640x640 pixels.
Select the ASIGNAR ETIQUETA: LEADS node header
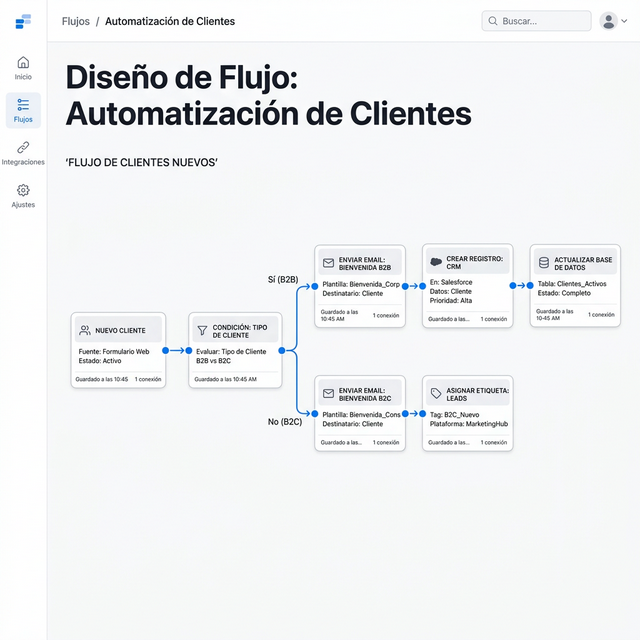coord(468,393)
